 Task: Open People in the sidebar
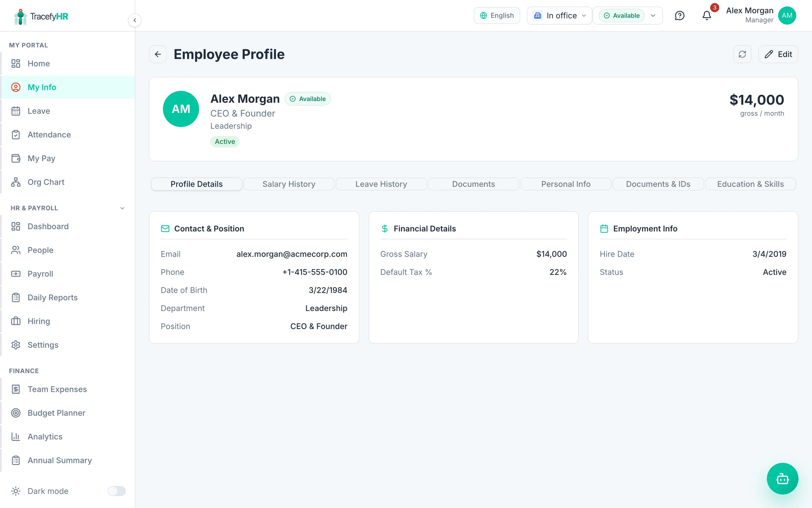[x=68, y=250]
